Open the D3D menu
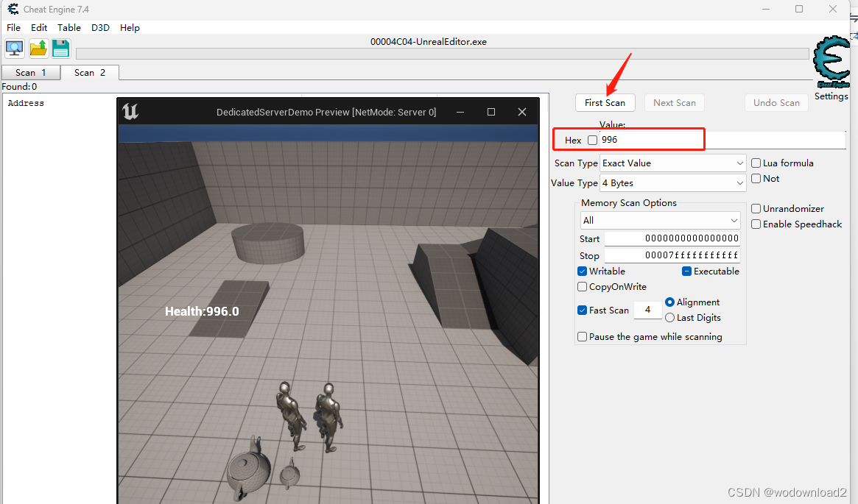 pos(100,27)
